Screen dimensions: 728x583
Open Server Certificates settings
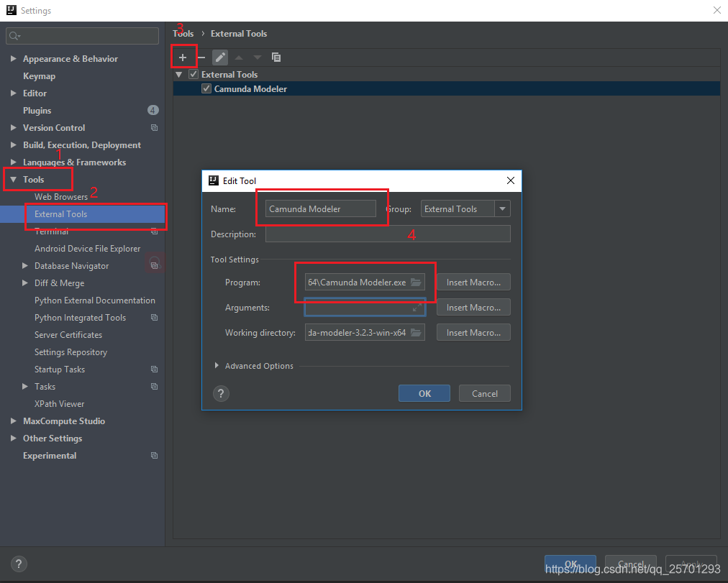[x=68, y=335]
